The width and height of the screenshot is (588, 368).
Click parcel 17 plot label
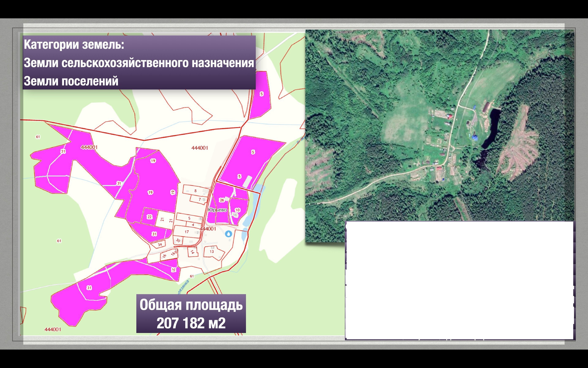(x=187, y=232)
